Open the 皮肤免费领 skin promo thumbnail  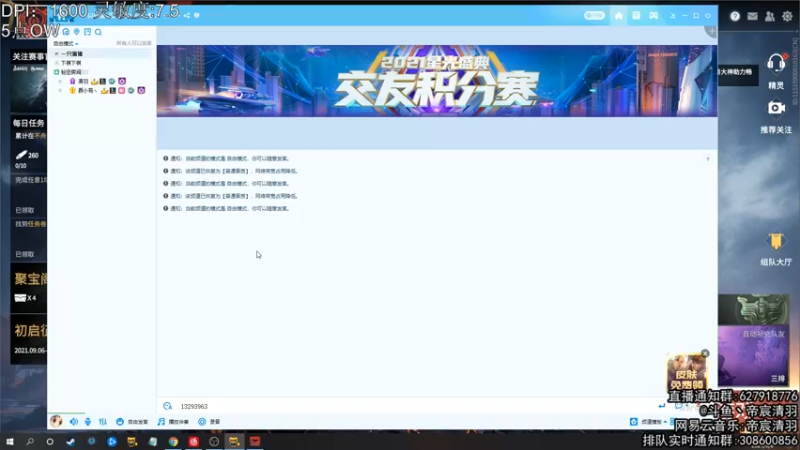[x=686, y=372]
